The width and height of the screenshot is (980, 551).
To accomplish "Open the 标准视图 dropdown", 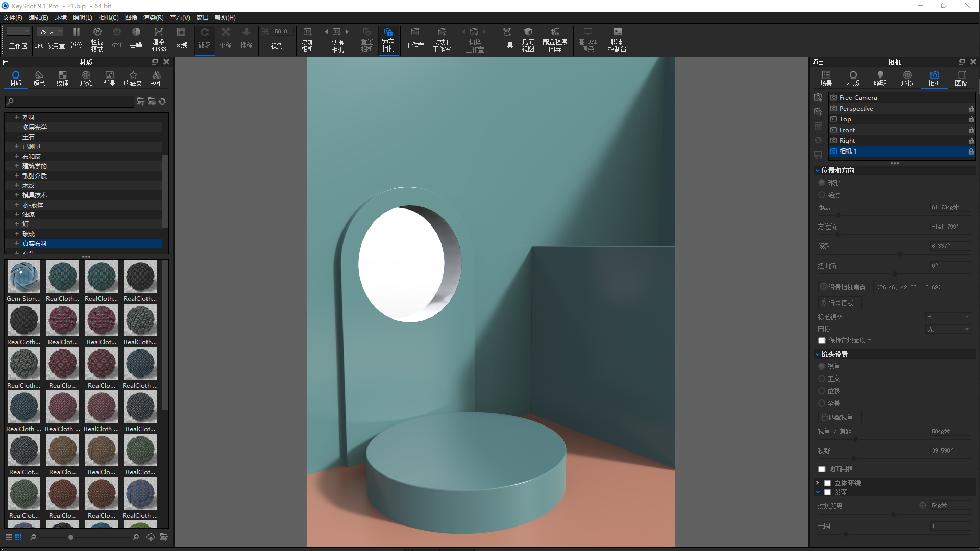I will [x=948, y=317].
